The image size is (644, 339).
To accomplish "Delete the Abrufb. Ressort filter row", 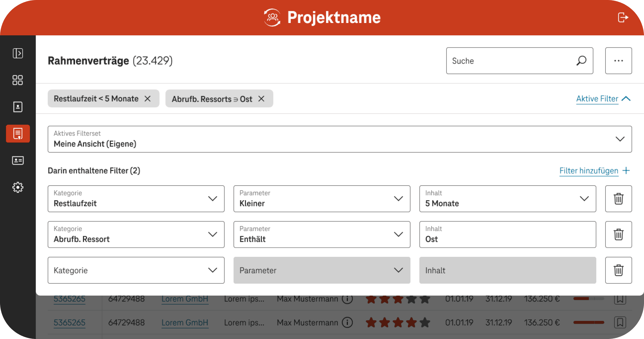I will 618,234.
